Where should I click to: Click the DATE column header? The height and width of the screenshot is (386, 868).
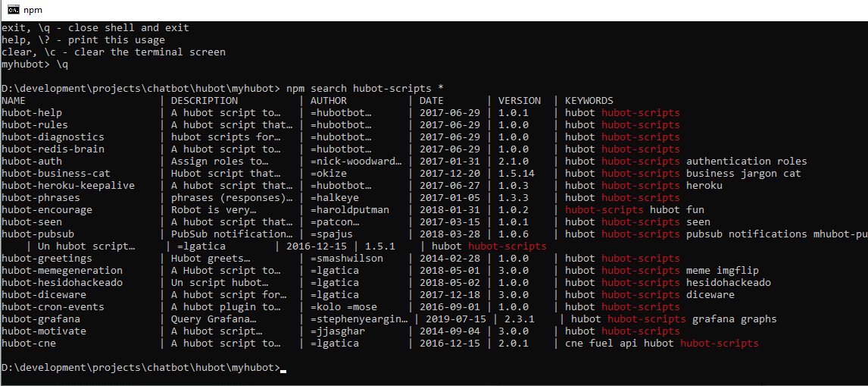[432, 101]
